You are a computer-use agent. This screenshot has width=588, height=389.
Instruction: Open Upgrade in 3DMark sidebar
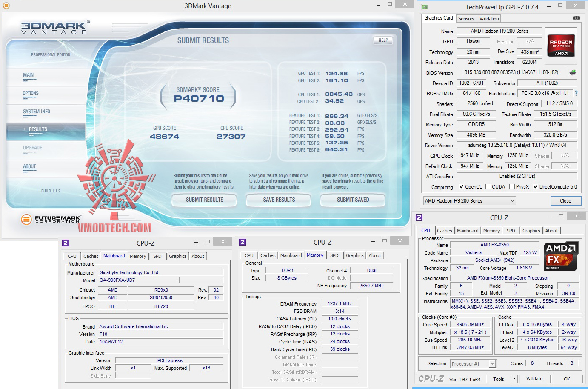click(33, 148)
